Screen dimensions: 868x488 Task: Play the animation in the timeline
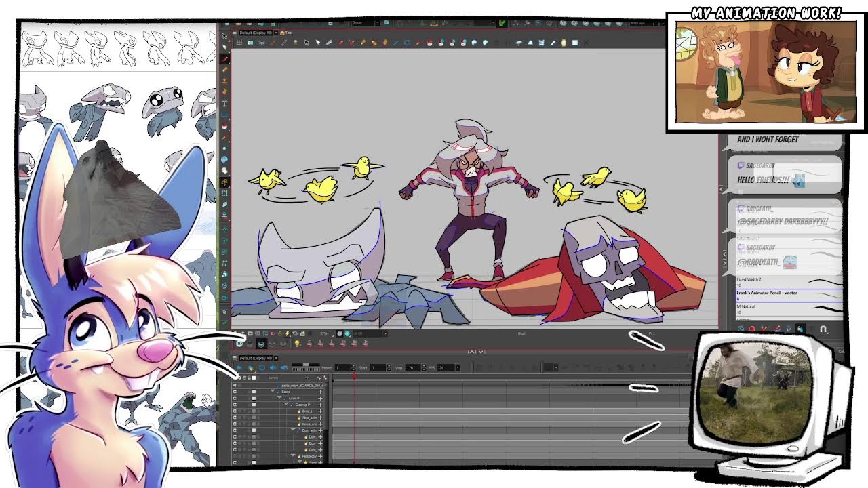pyautogui.click(x=239, y=368)
